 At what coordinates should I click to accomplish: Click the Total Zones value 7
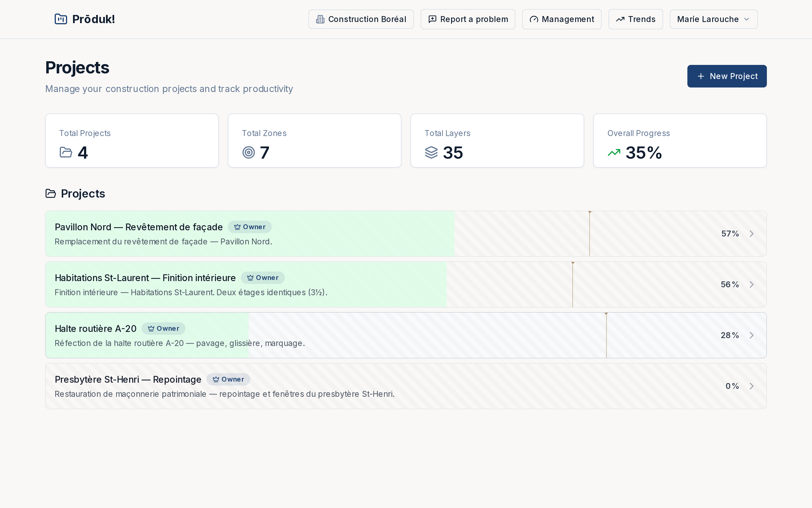coord(264,152)
